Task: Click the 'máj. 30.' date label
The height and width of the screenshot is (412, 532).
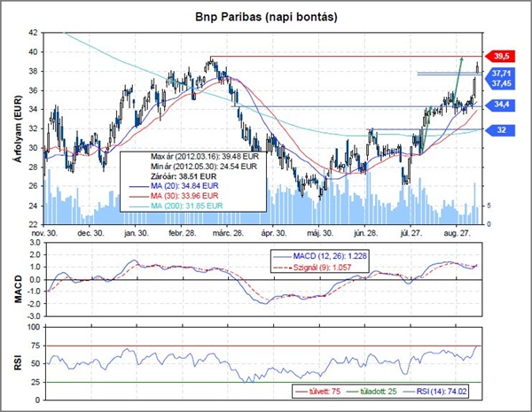Action: tap(320, 234)
